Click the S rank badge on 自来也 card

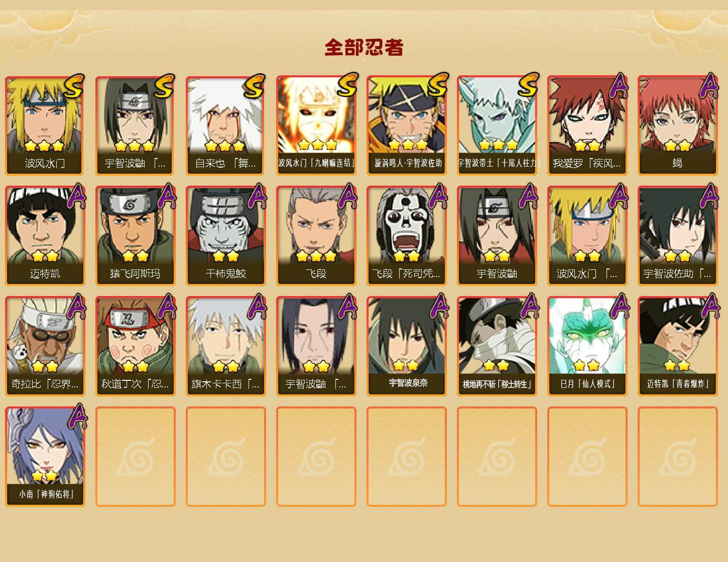tap(254, 86)
